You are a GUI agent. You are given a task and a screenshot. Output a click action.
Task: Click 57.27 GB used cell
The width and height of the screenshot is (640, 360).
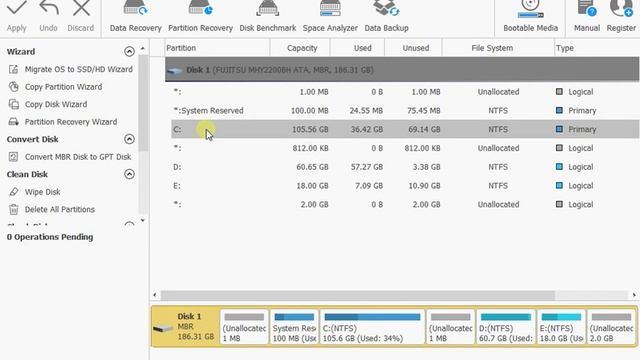pos(367,167)
